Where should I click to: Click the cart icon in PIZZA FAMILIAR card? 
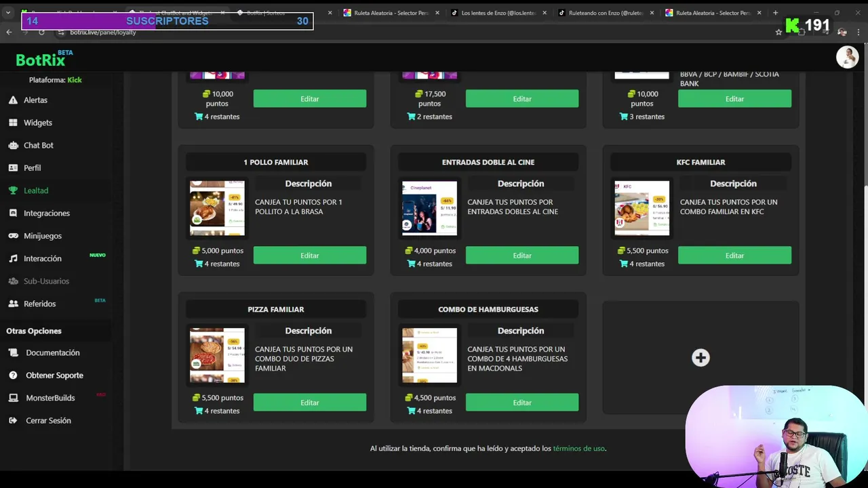pos(199,411)
